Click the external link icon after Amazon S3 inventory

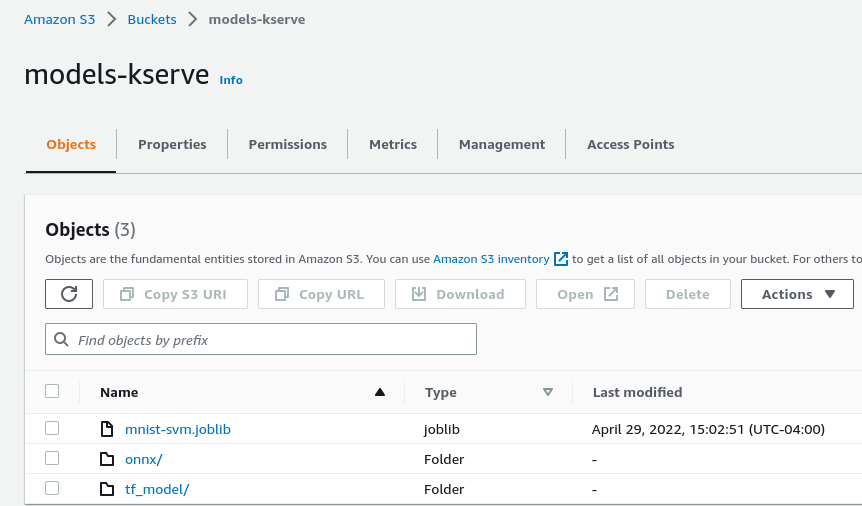pyautogui.click(x=561, y=259)
